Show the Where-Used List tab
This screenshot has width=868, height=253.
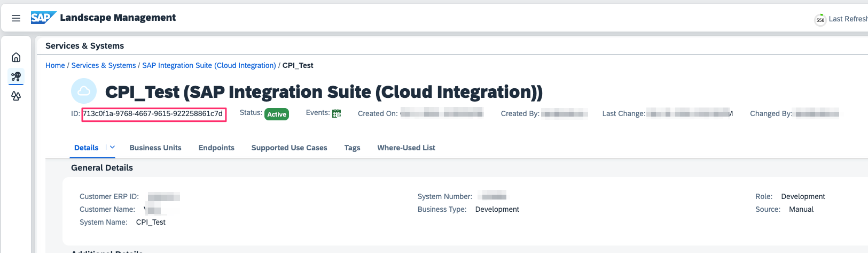point(406,148)
